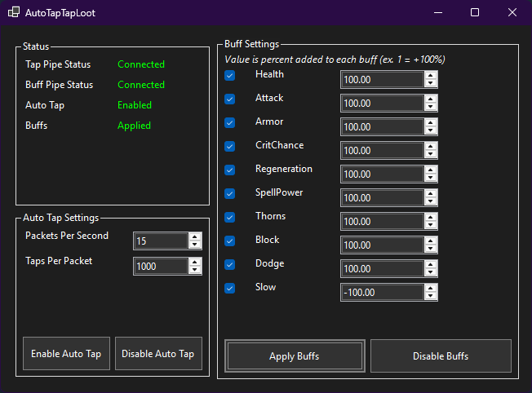The image size is (532, 393).
Task: Toggle the Armor buff checkbox
Action: coord(230,122)
